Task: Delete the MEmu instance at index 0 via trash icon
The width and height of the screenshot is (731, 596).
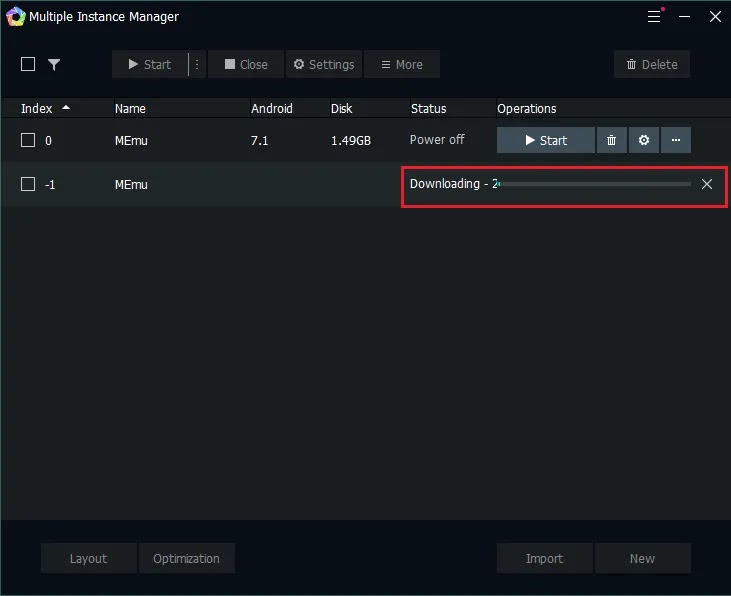Action: (x=611, y=140)
